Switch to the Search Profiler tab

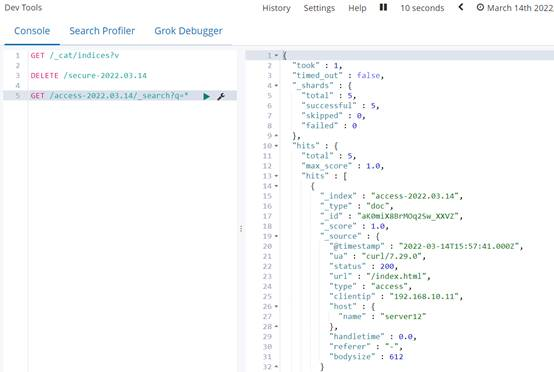point(102,31)
